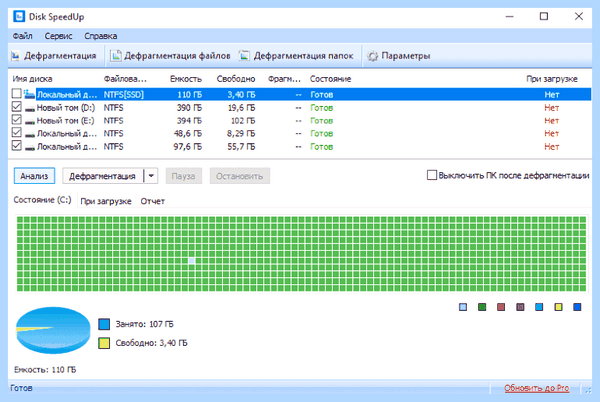Switch to the Отчет tab

[152, 201]
